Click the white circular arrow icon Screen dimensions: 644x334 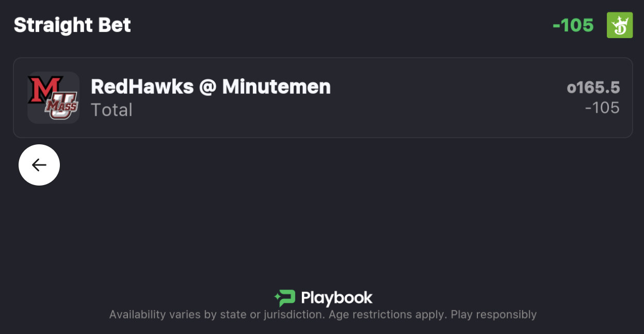point(39,165)
